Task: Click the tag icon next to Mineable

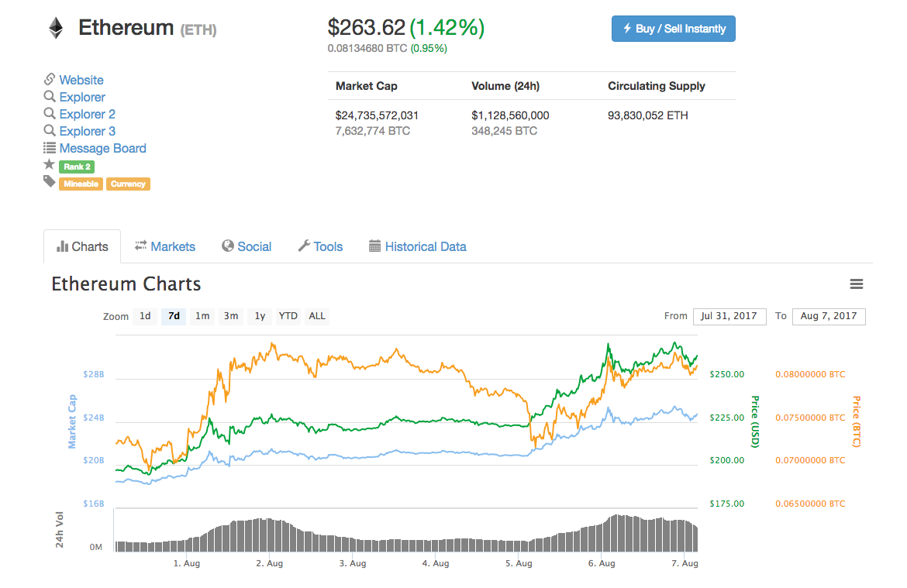Action: (49, 182)
